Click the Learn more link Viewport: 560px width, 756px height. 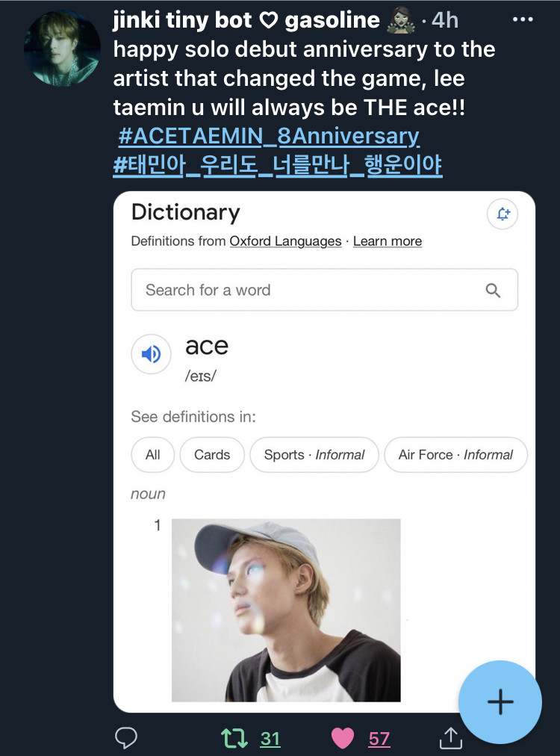coord(388,241)
